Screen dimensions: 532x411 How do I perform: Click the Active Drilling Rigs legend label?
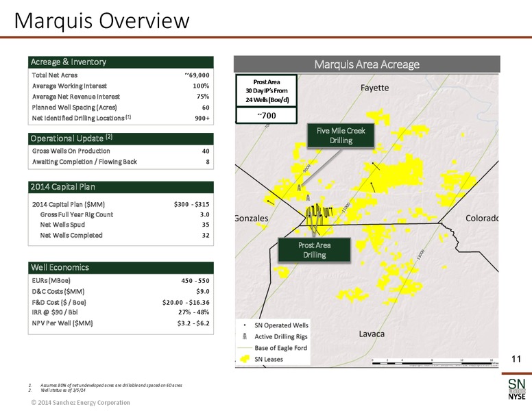tap(281, 337)
